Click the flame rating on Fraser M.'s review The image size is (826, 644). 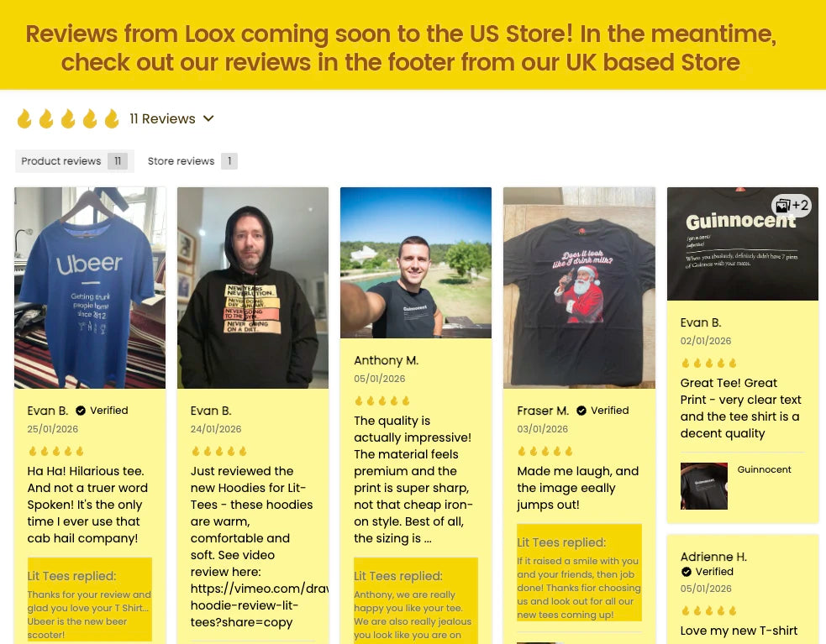tap(545, 451)
